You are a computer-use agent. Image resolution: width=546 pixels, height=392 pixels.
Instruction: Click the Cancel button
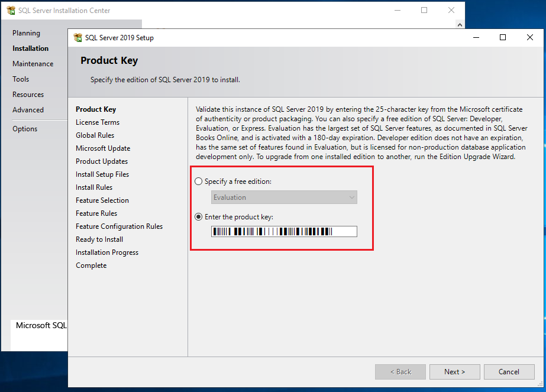(509, 372)
